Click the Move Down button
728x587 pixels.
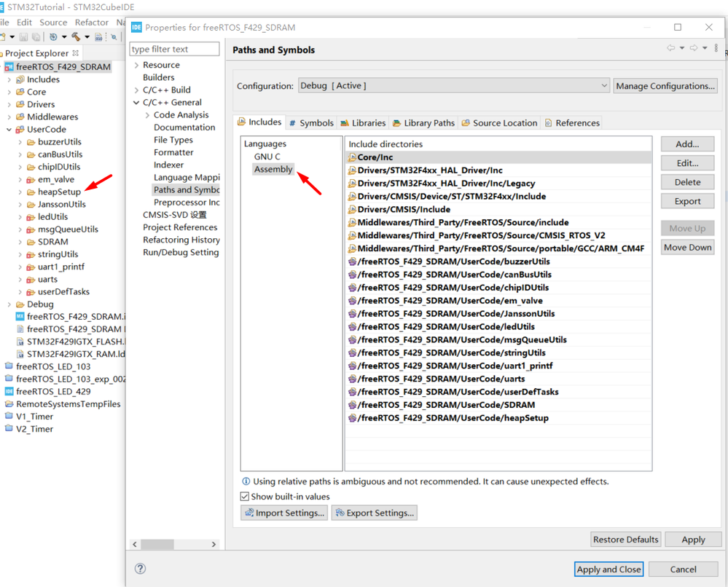click(687, 248)
